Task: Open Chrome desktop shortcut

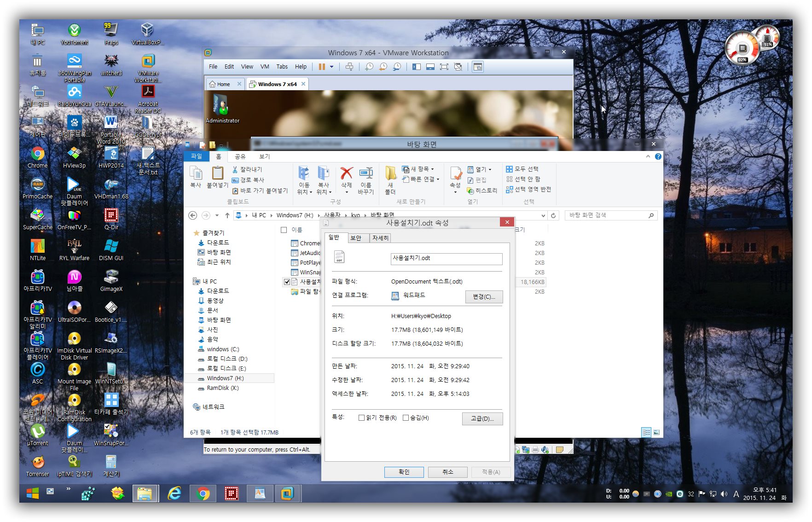Action: 37,158
